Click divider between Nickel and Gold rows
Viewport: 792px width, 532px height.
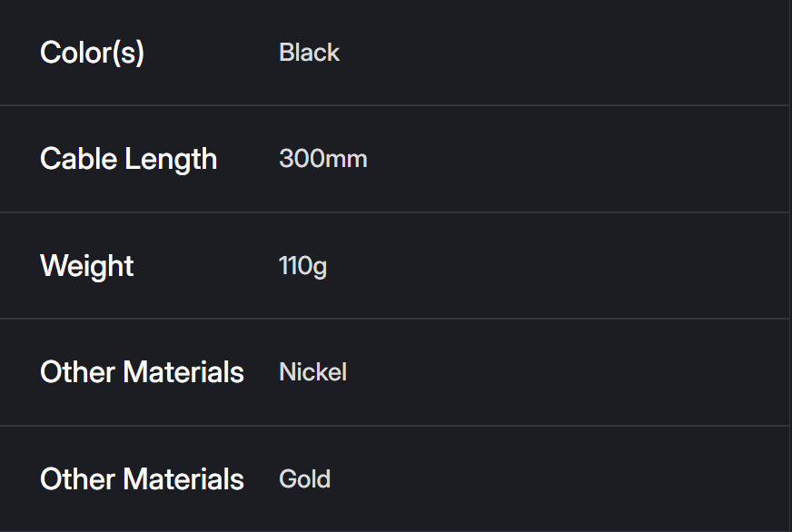click(x=395, y=426)
